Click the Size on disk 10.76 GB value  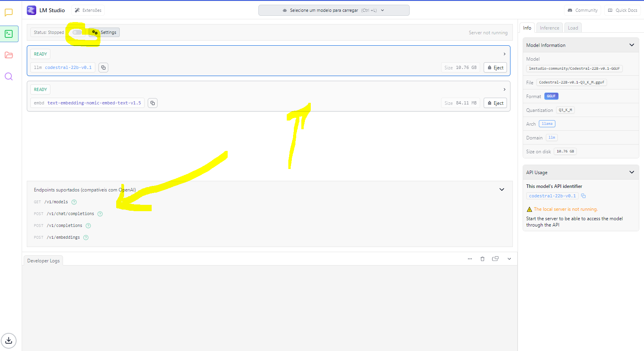pos(565,151)
